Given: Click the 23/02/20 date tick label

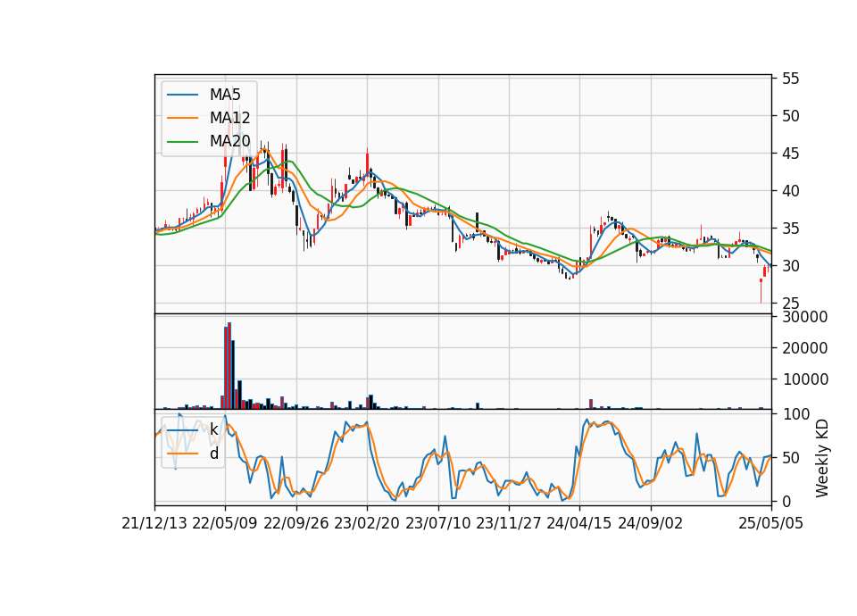Looking at the screenshot, I should pyautogui.click(x=367, y=524).
